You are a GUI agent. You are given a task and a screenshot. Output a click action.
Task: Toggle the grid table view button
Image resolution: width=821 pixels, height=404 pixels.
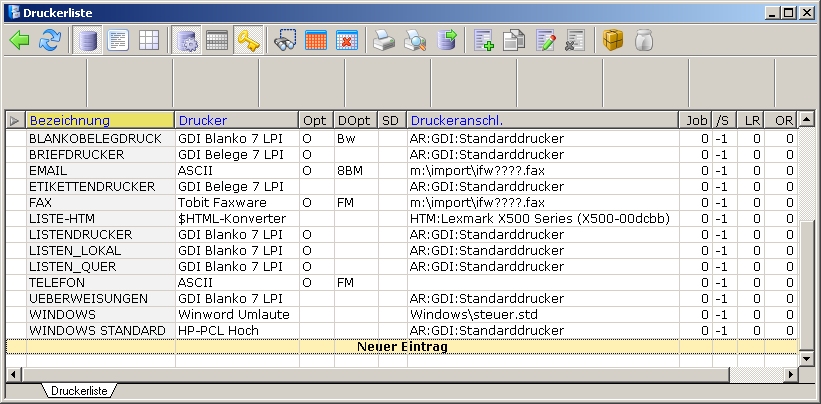pyautogui.click(x=149, y=41)
